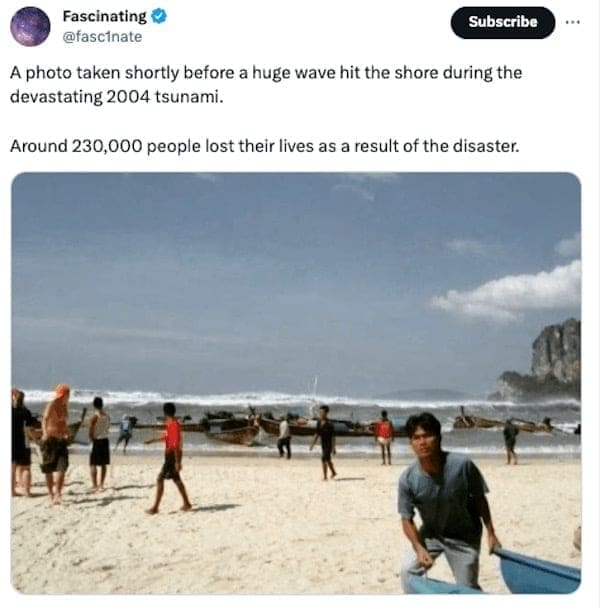Open the three-dot more options menu
Image resolution: width=600 pixels, height=608 pixels.
(572, 22)
